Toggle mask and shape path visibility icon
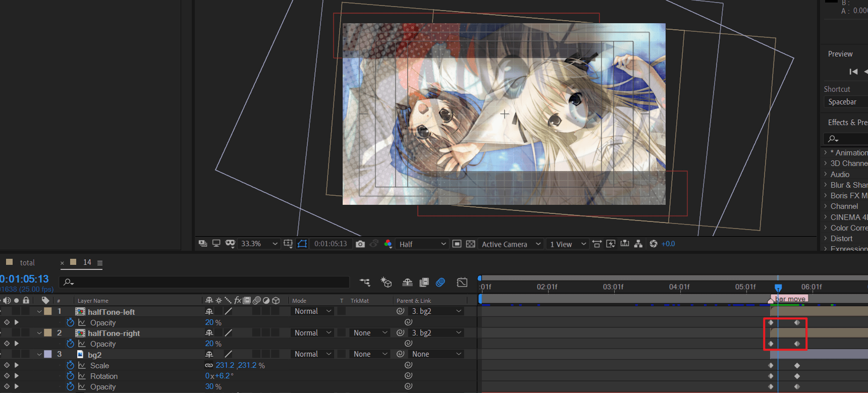 (x=302, y=244)
